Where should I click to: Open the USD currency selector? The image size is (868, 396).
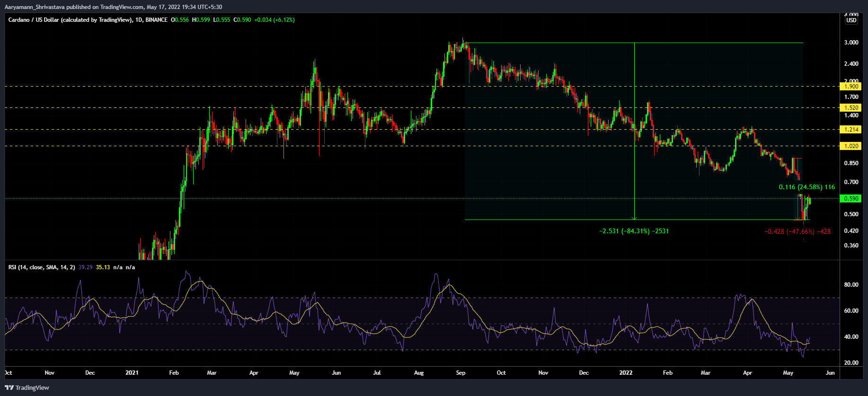click(851, 20)
